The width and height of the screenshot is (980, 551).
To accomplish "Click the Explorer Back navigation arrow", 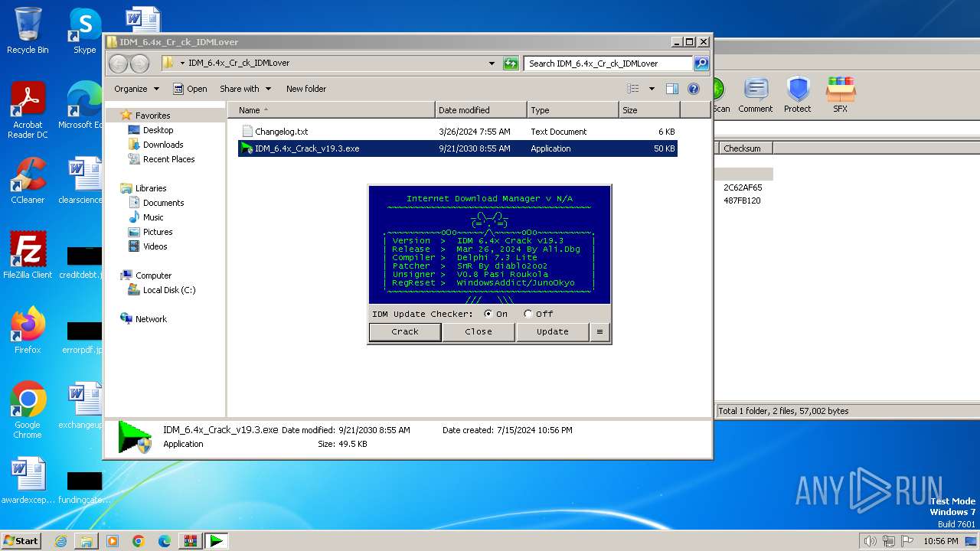I will click(119, 64).
